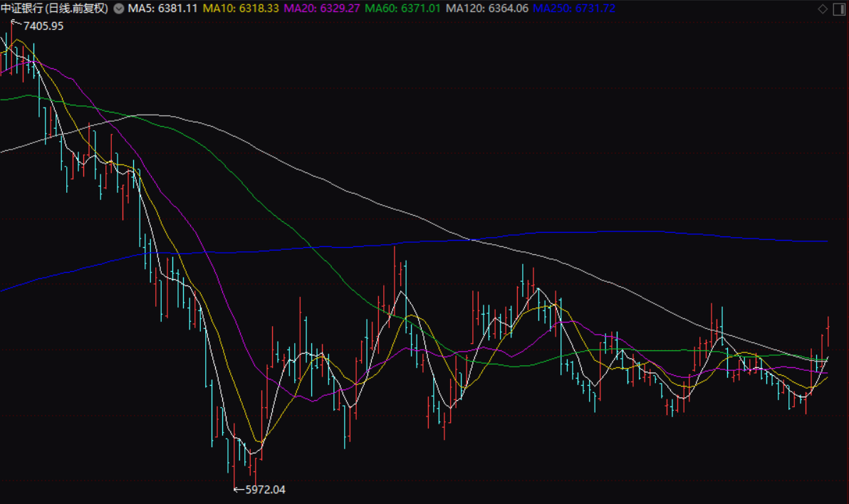Open the dropdown arrow beside 中证银行 title

coord(118,9)
